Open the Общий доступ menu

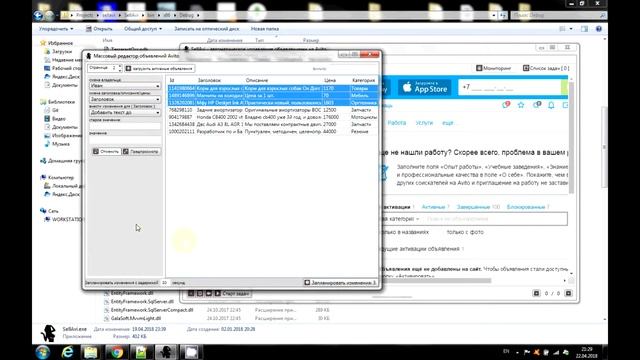[143, 29]
